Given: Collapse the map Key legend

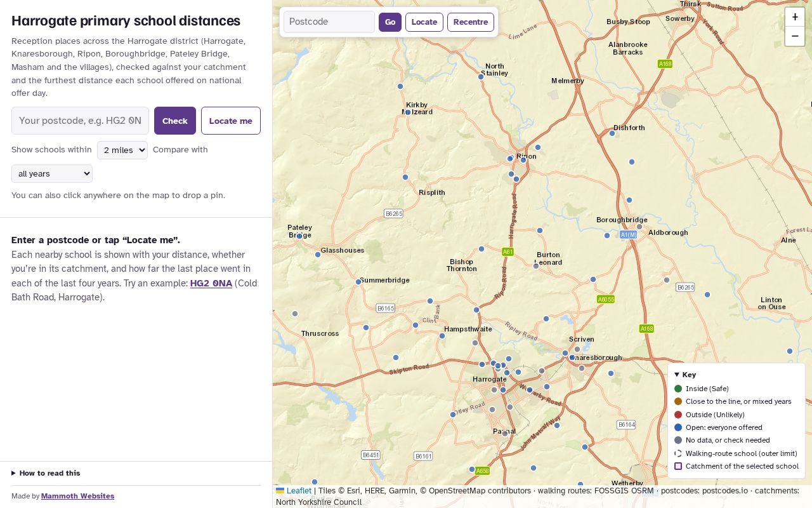Looking at the screenshot, I should (x=685, y=375).
